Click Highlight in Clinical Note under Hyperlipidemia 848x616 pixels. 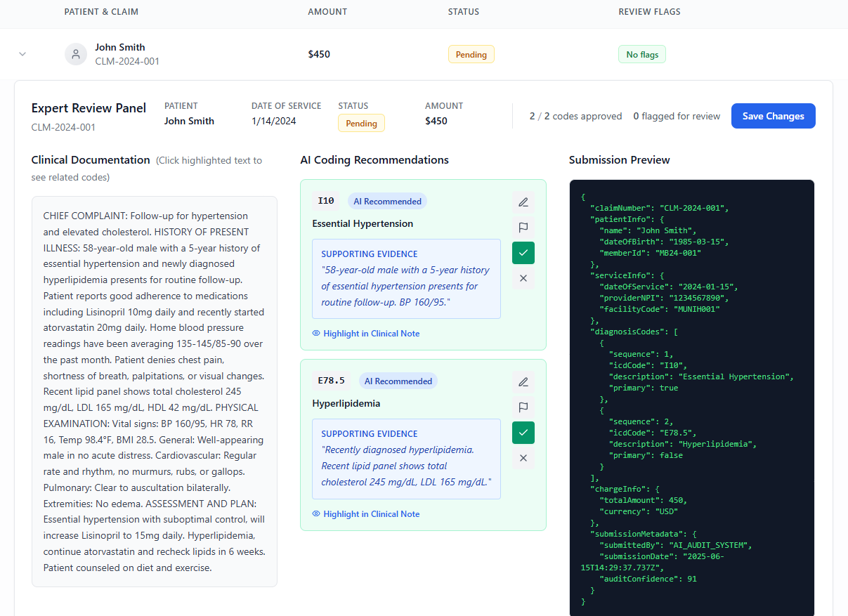tap(366, 514)
